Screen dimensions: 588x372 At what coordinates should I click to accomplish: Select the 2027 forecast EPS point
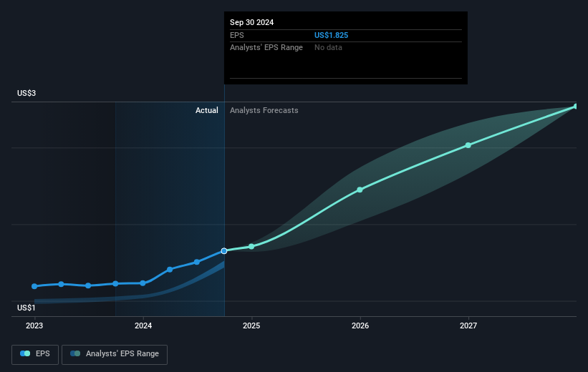[x=468, y=145]
